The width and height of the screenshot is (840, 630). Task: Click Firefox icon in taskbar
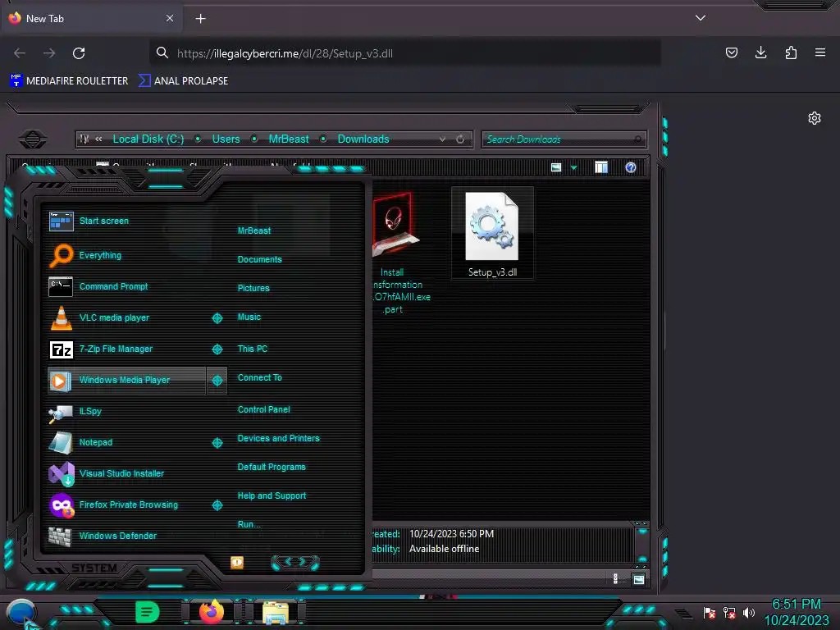click(211, 611)
